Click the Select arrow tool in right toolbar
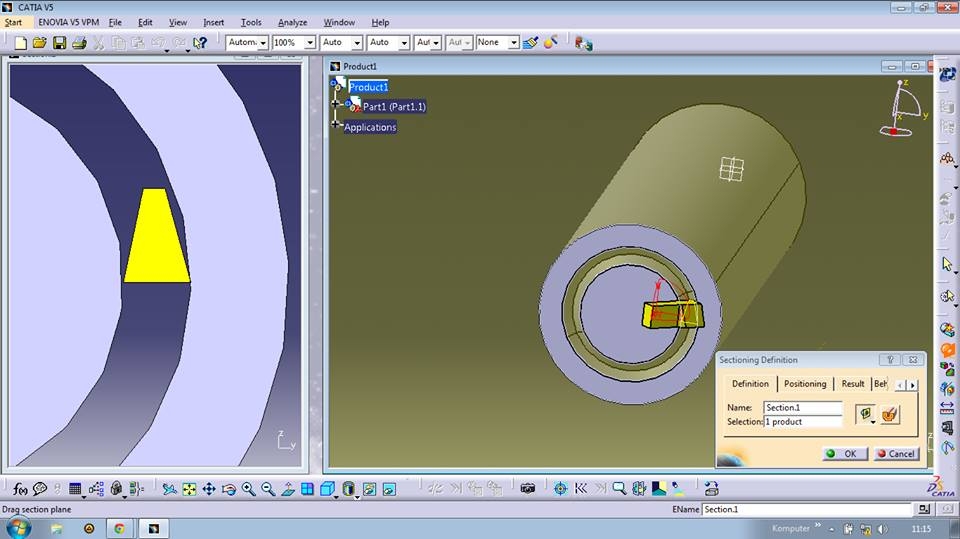The width and height of the screenshot is (960, 539). [x=947, y=264]
